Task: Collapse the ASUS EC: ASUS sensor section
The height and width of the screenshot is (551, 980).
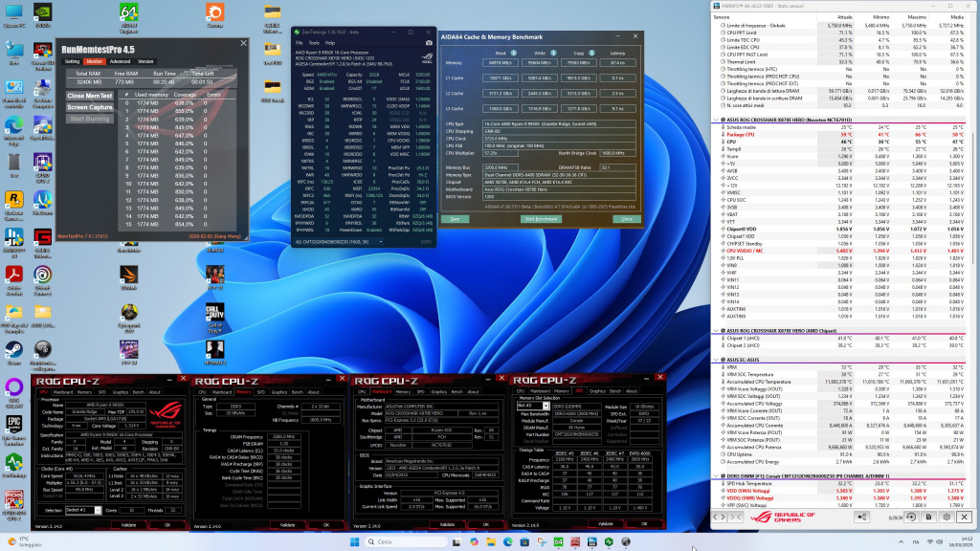Action: tap(716, 360)
